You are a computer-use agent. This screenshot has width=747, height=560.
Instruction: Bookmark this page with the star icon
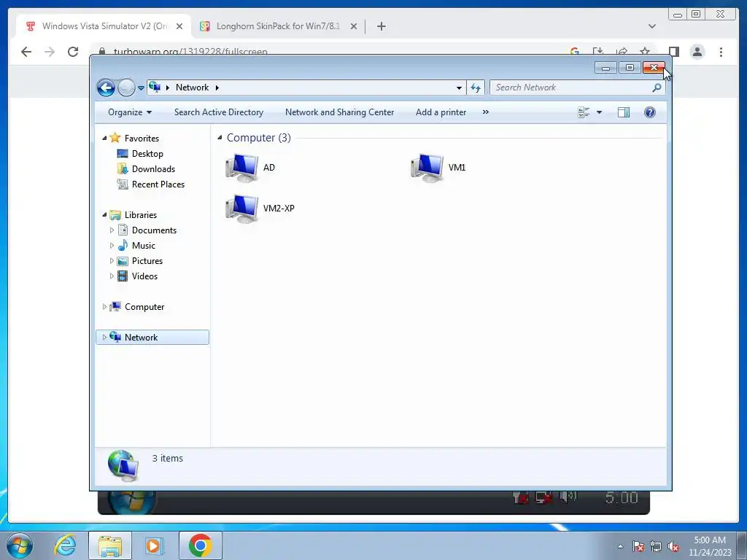point(645,52)
